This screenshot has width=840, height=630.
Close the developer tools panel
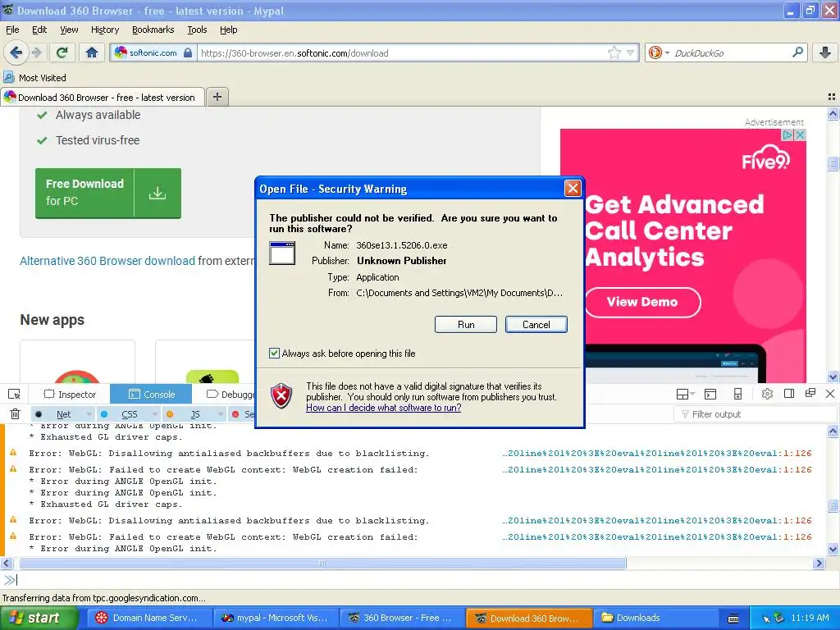point(830,394)
